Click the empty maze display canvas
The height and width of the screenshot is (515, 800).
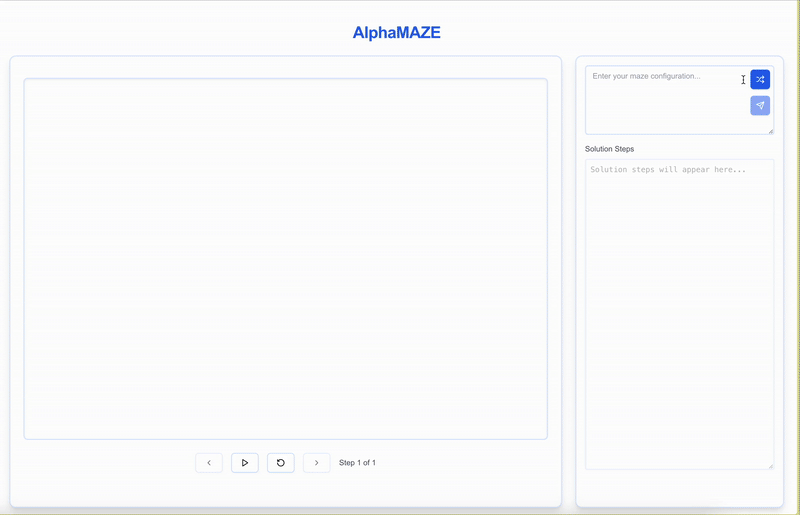point(285,258)
